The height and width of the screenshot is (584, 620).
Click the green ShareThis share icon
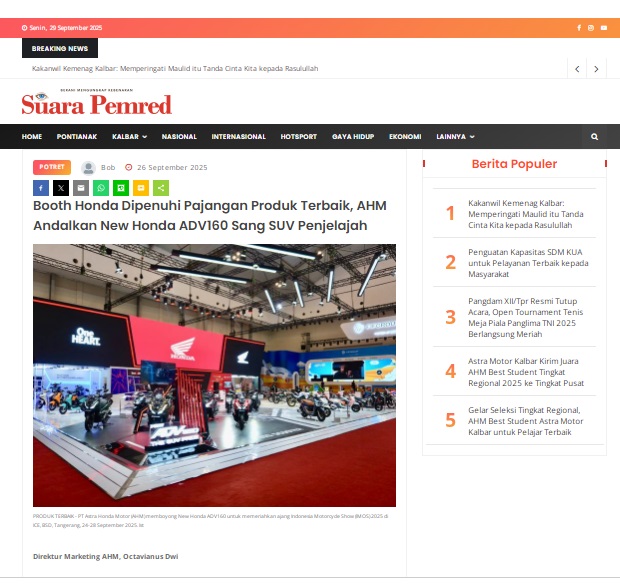click(161, 187)
